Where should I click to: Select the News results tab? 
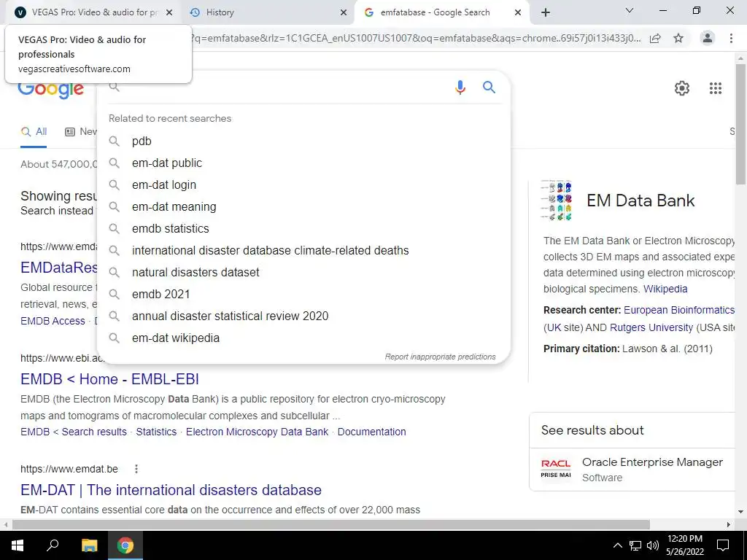pyautogui.click(x=80, y=131)
